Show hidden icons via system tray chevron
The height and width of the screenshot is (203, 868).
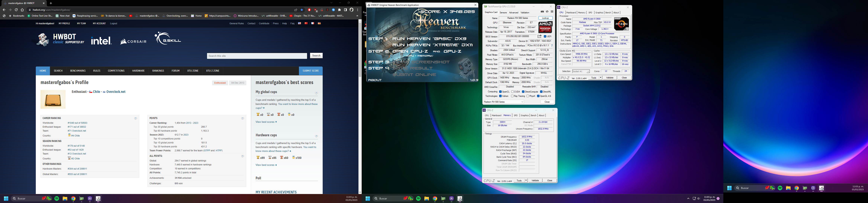pyautogui.click(x=688, y=199)
